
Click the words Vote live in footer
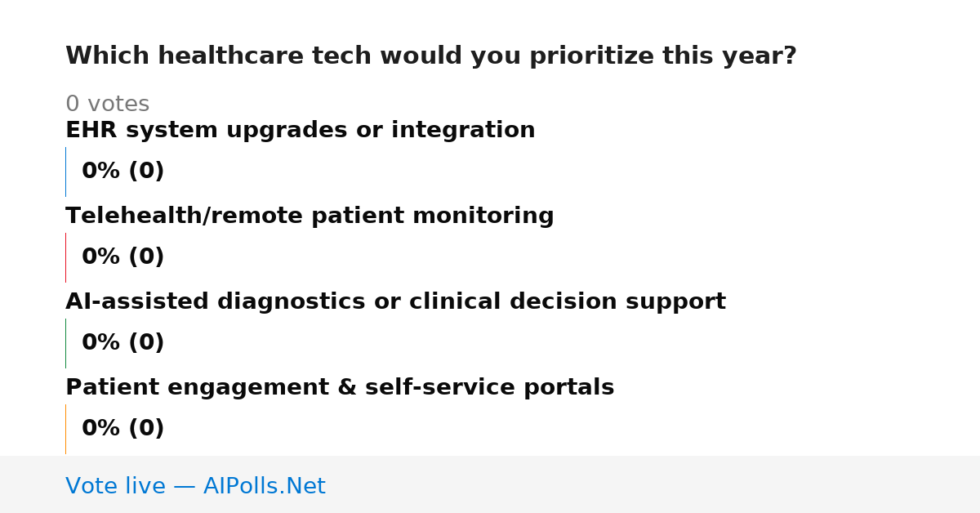(115, 486)
